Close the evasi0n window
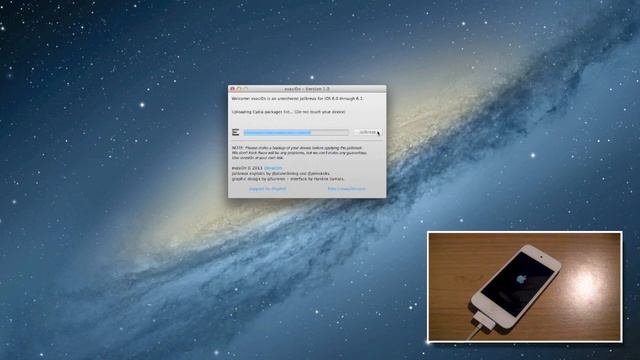Screen dimensions: 640x360 (x=233, y=89)
